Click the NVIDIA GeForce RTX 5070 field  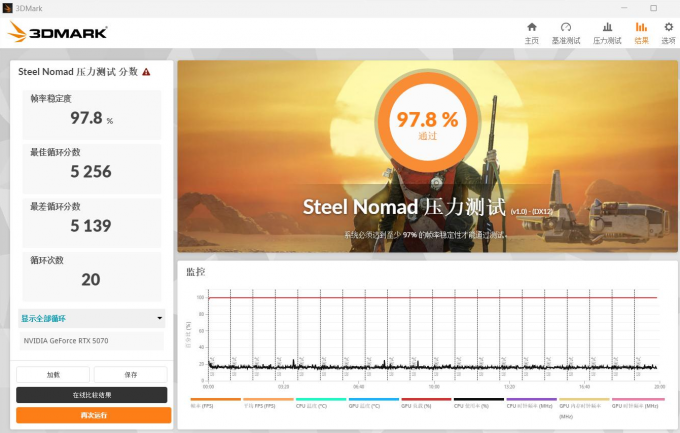click(92, 341)
